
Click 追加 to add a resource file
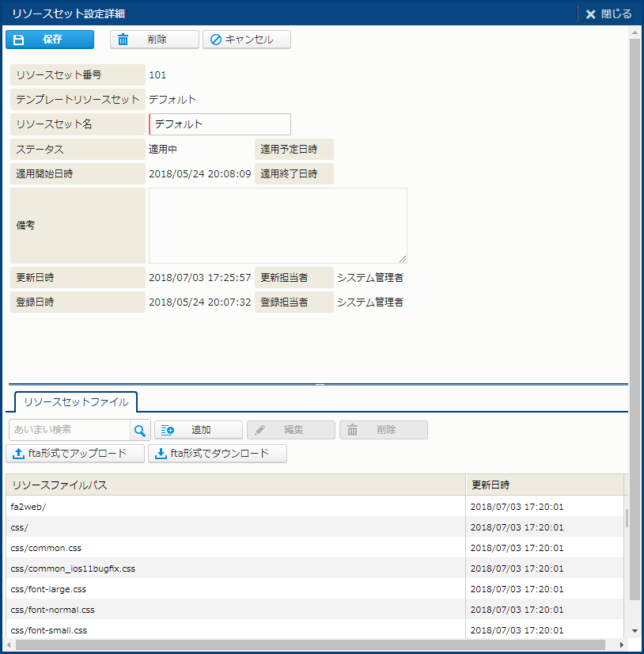click(199, 430)
